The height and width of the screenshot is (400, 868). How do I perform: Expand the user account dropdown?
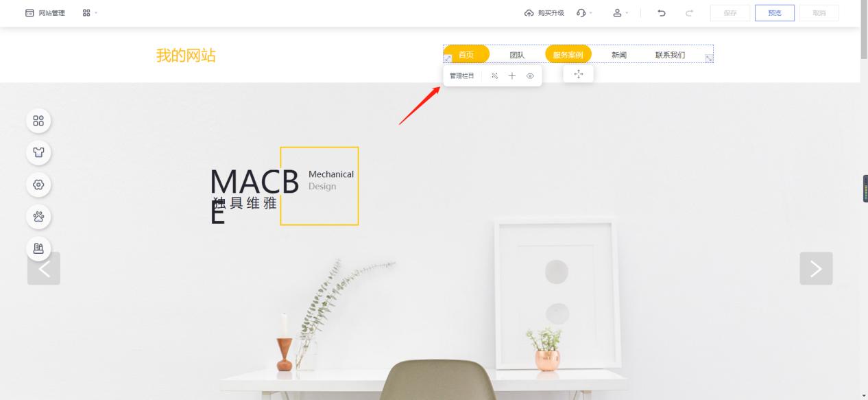click(621, 13)
